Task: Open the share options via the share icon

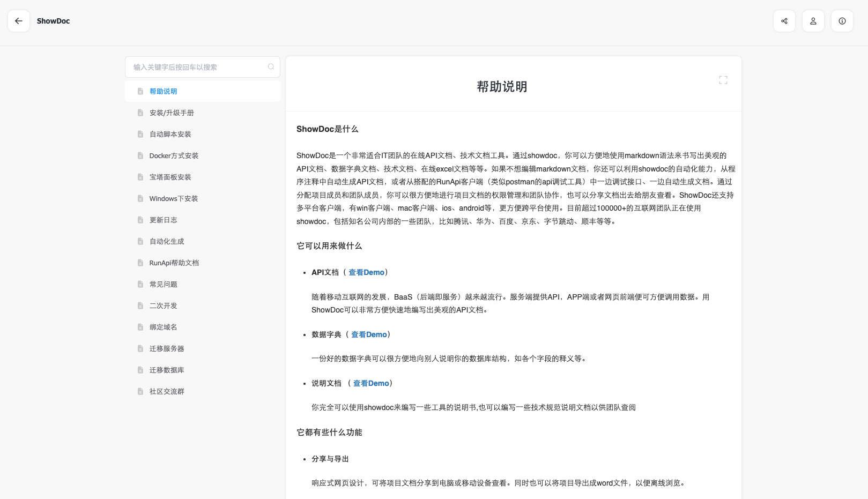Action: point(784,20)
